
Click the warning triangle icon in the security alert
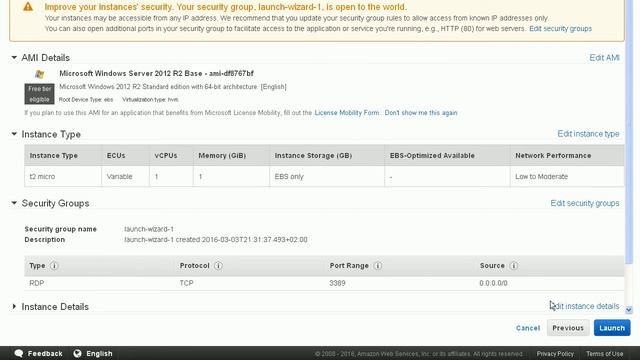[28, 7]
